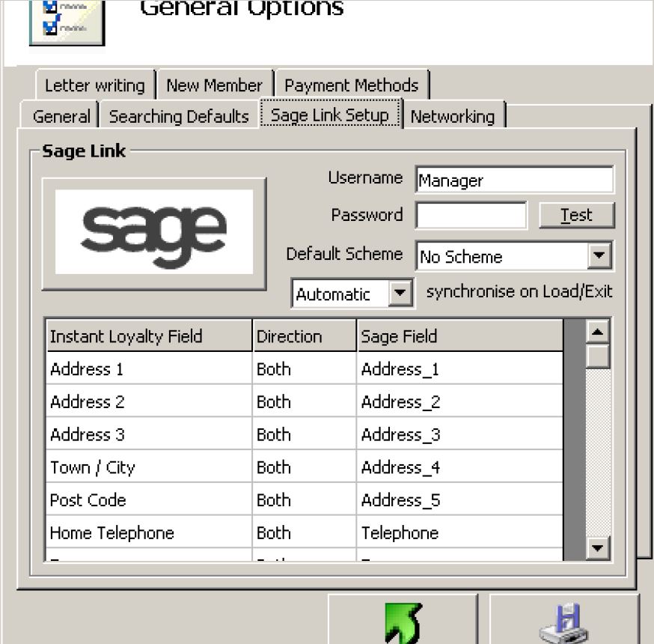654x644 pixels.
Task: Click the Address_1 Sage field cell
Action: [x=460, y=368]
